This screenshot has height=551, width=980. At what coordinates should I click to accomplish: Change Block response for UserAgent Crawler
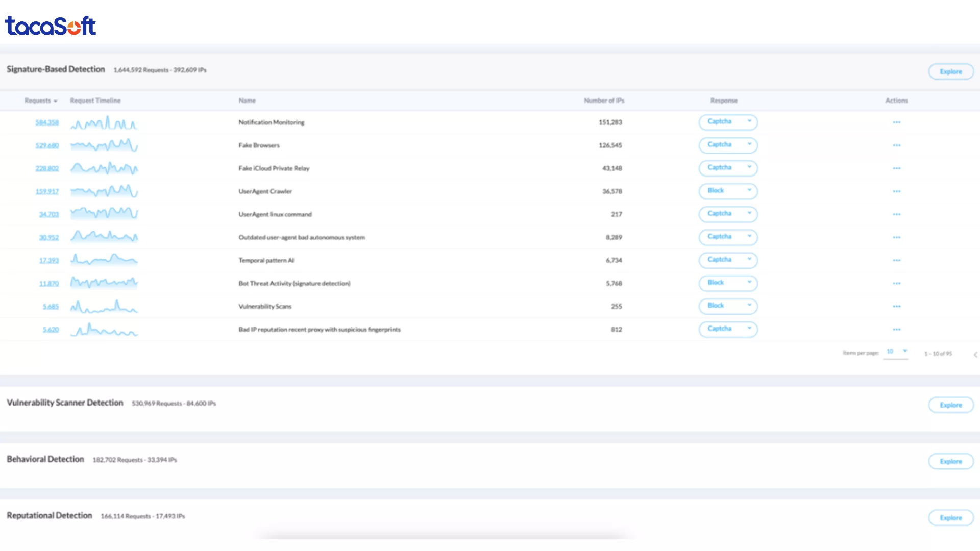(728, 191)
